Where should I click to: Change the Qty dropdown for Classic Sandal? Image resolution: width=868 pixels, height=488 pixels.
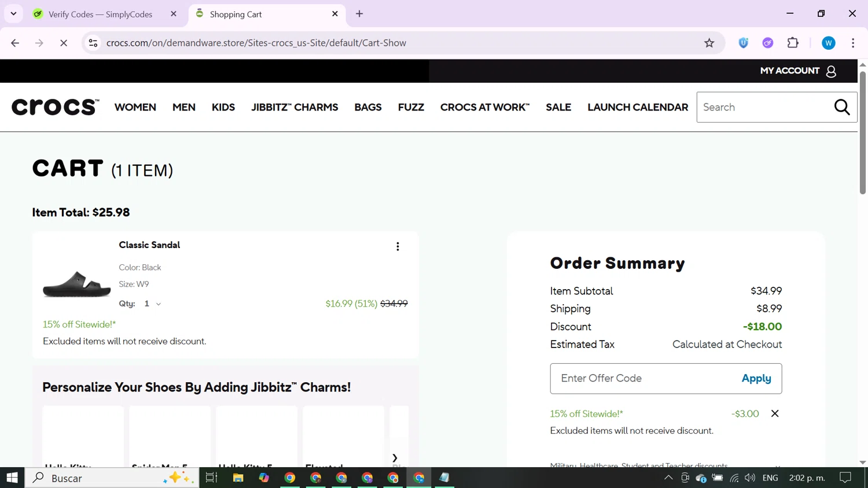(153, 304)
